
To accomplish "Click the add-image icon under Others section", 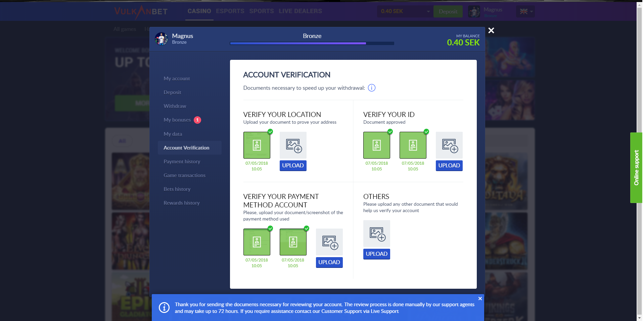I will 377,234.
